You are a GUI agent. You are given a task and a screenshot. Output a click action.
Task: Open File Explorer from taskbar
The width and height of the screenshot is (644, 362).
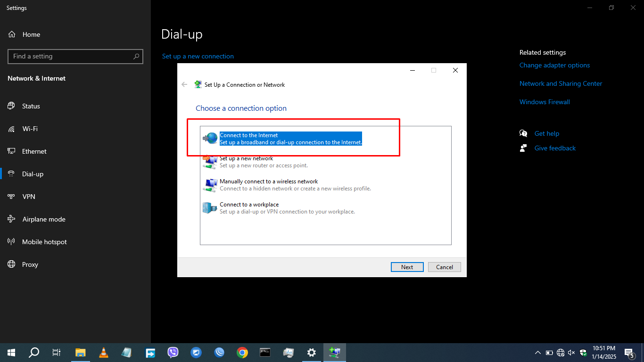pyautogui.click(x=81, y=352)
